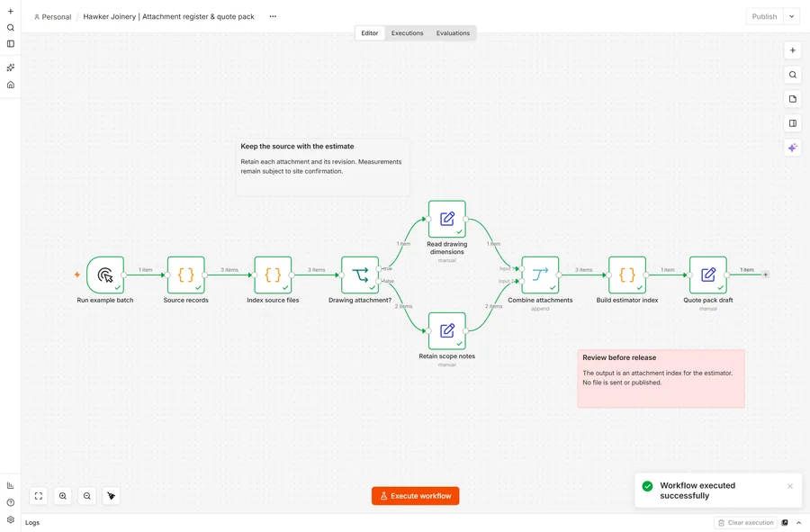Select the Keep the source sticky note
Screen dimensions: 810x532
(x=323, y=167)
